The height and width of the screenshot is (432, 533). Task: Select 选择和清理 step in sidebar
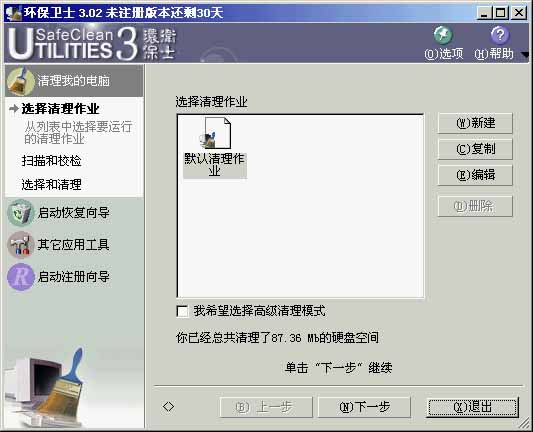tap(51, 185)
